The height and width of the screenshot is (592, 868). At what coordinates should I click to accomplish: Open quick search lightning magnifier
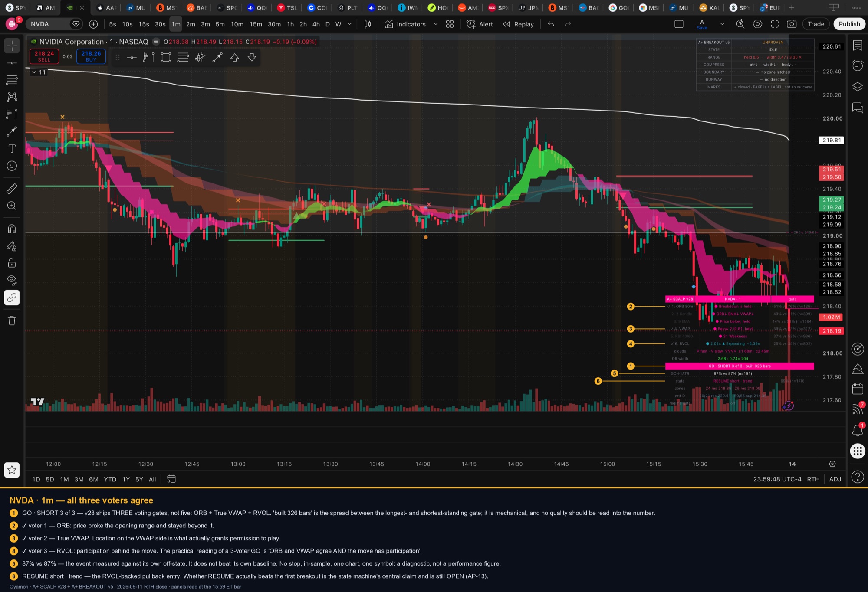coord(740,24)
